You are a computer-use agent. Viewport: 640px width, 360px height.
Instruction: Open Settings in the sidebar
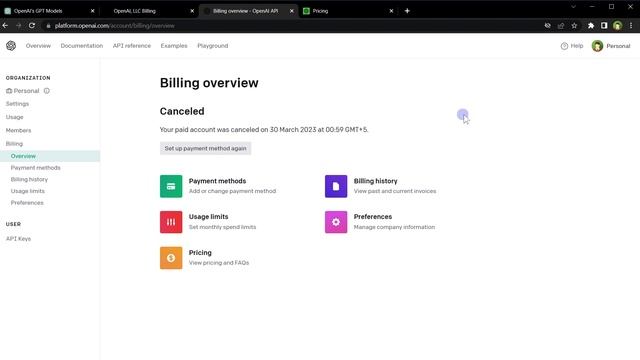[x=17, y=104]
